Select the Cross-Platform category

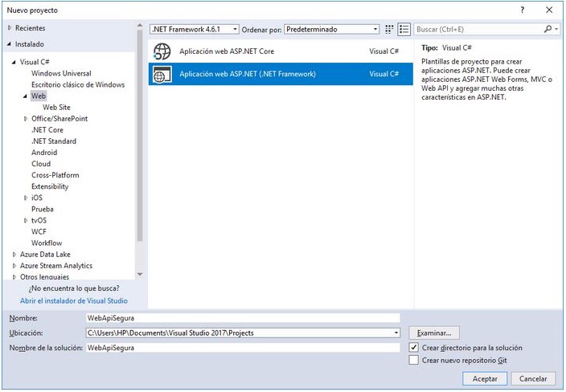click(x=55, y=175)
